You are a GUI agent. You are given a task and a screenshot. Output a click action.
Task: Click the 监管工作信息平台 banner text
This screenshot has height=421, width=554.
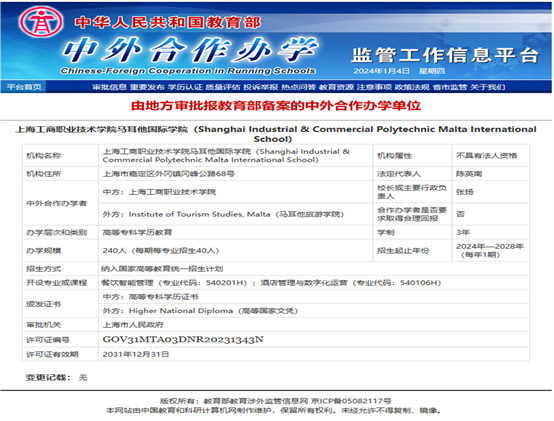445,55
